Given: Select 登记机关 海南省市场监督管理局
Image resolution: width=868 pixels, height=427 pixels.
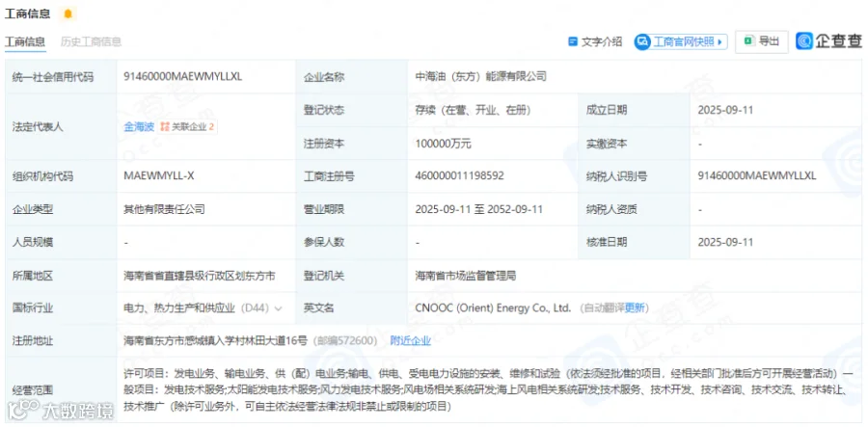Looking at the screenshot, I should point(466,276).
